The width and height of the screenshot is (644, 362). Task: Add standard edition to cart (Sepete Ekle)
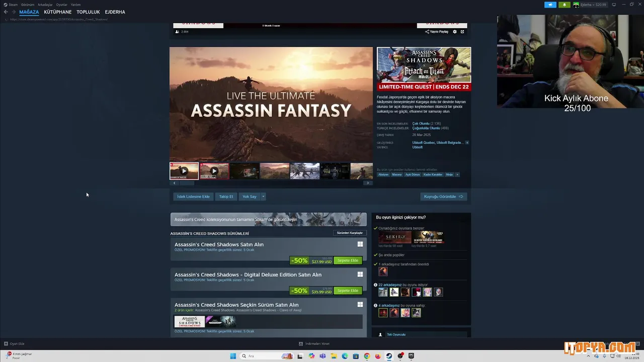coord(348,260)
